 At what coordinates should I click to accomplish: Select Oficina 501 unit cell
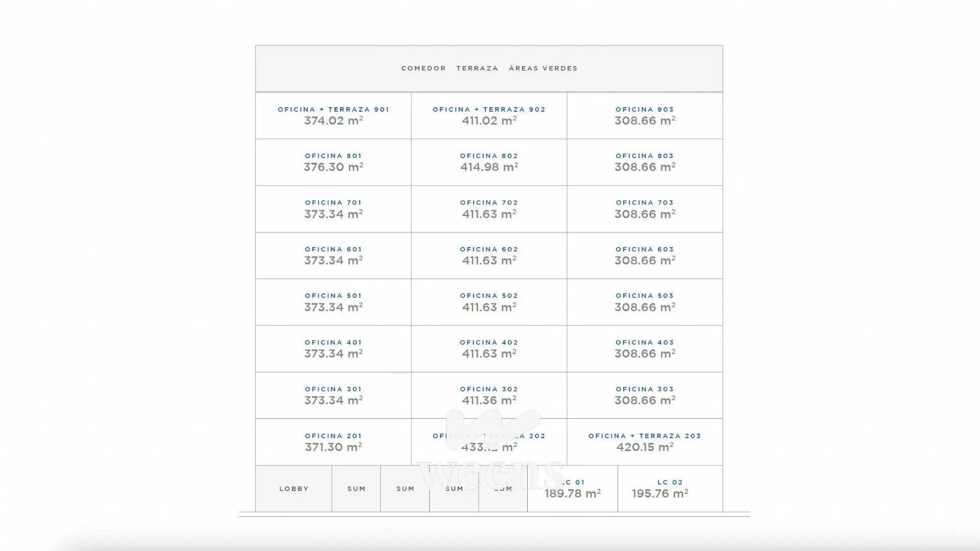pos(333,302)
